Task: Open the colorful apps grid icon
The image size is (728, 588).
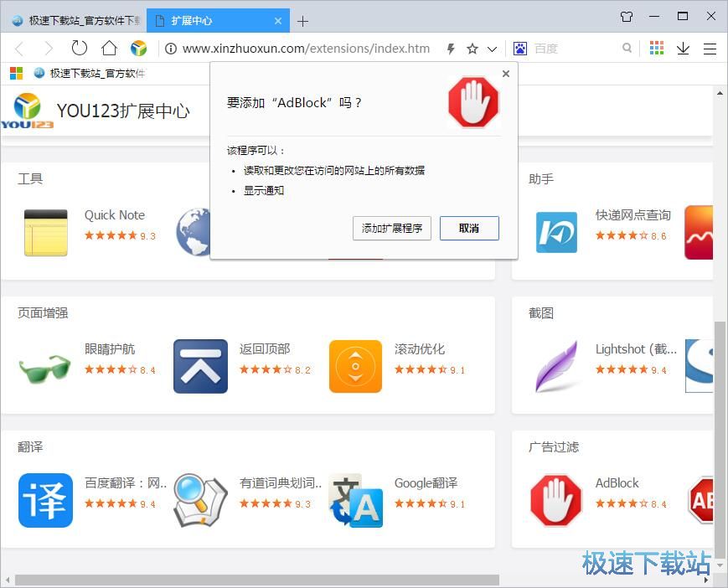Action: [657, 48]
